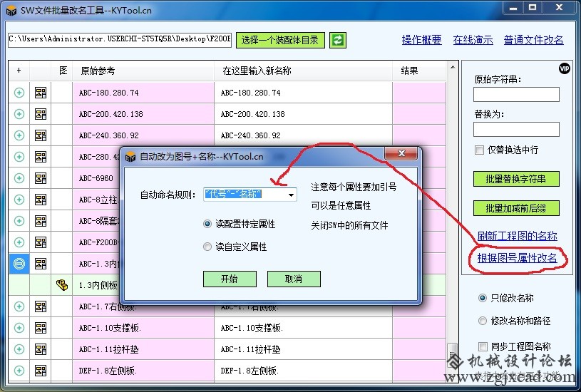Viewport: 581px width, 392px height.
Task: Click the + header to expand all
Action: click(x=19, y=71)
